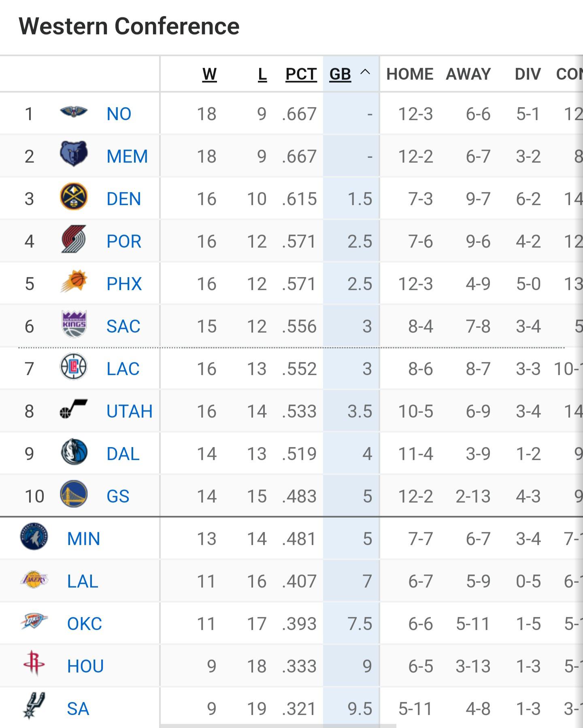Click the Phoenix Suns logo
The height and width of the screenshot is (728, 583).
74,282
